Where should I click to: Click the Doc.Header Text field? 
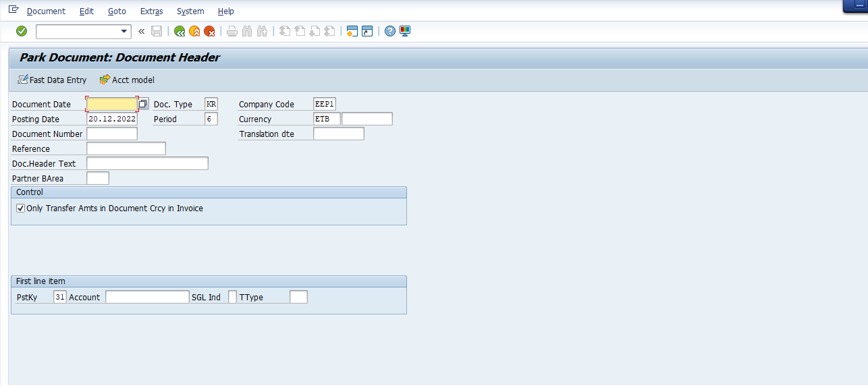click(148, 163)
